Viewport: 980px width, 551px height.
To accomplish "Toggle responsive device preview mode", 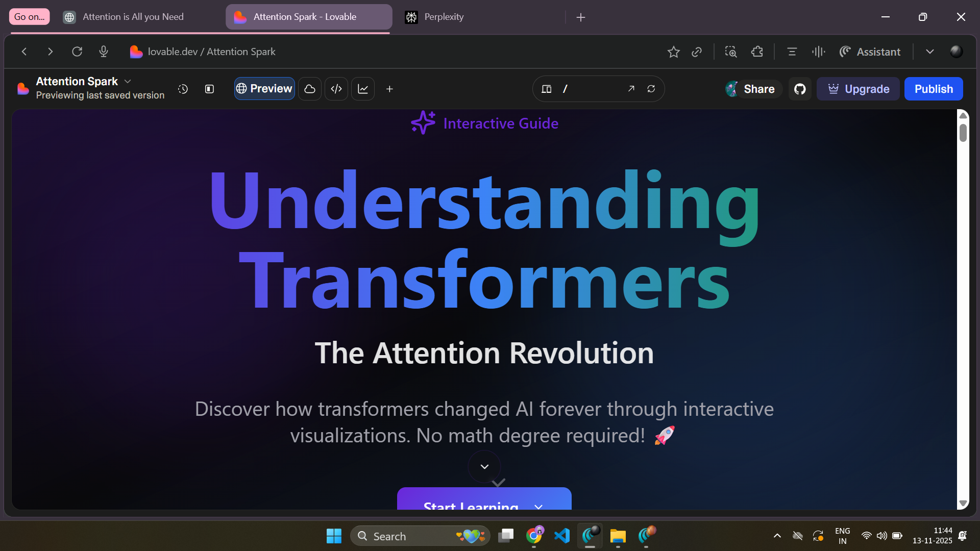I will 546,89.
